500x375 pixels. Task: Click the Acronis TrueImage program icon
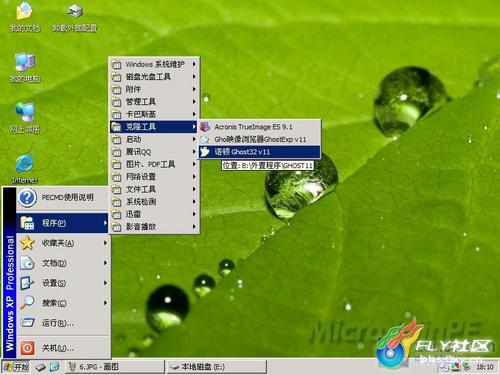point(205,127)
